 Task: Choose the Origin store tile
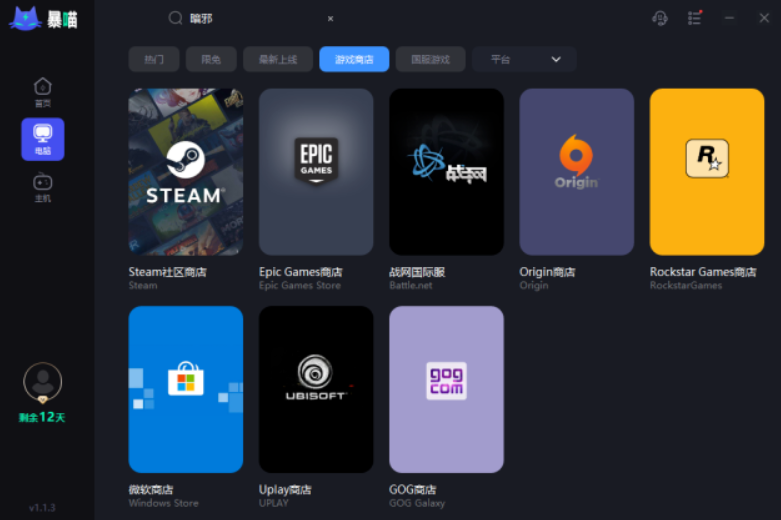tap(576, 172)
